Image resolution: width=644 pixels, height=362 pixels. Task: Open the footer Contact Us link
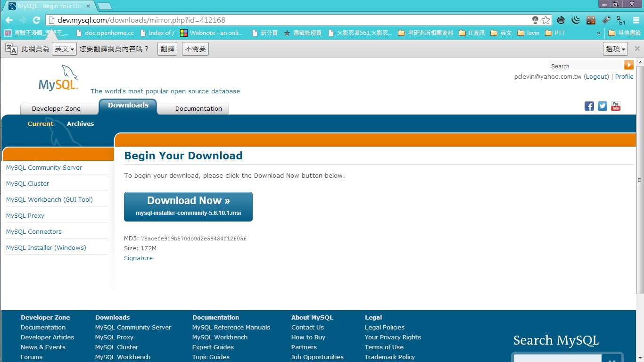pyautogui.click(x=307, y=327)
